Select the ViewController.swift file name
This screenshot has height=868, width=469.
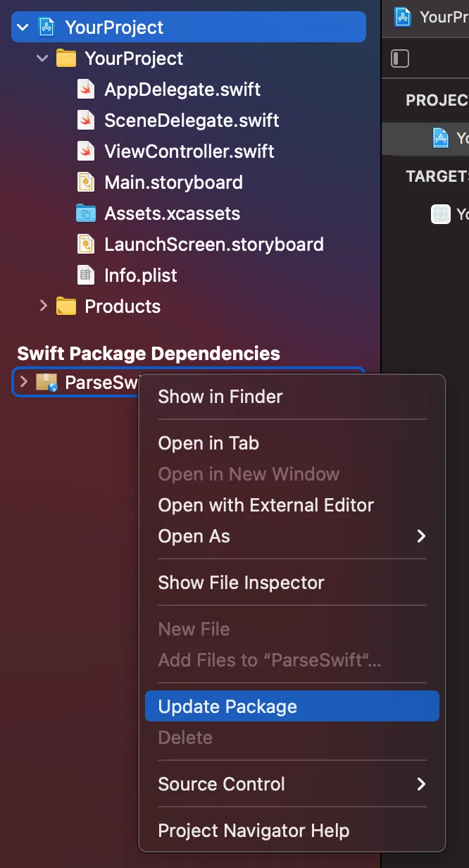click(189, 151)
